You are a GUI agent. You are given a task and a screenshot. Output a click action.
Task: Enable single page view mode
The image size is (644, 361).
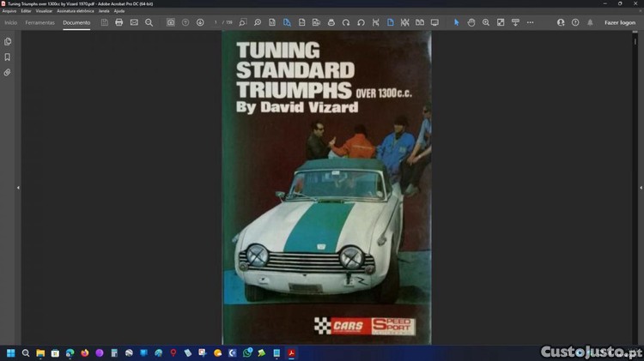click(x=390, y=22)
